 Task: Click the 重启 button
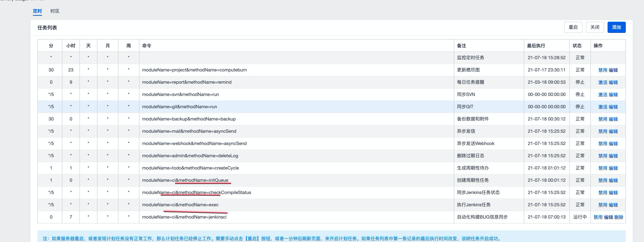573,27
